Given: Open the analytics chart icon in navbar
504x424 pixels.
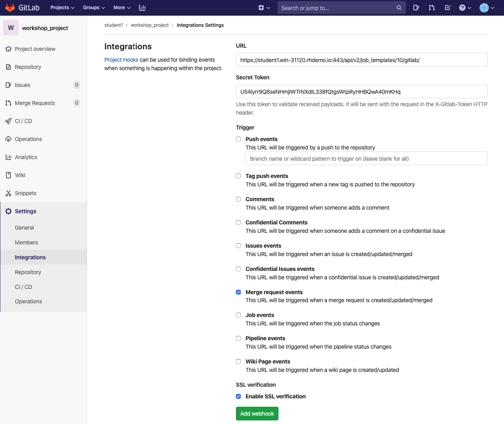Looking at the screenshot, I should click(142, 8).
